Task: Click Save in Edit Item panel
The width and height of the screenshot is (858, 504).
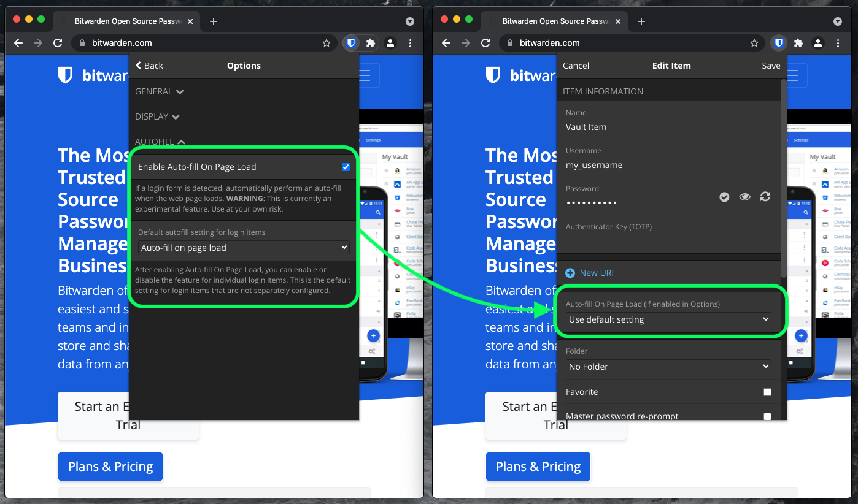Action: 771,66
